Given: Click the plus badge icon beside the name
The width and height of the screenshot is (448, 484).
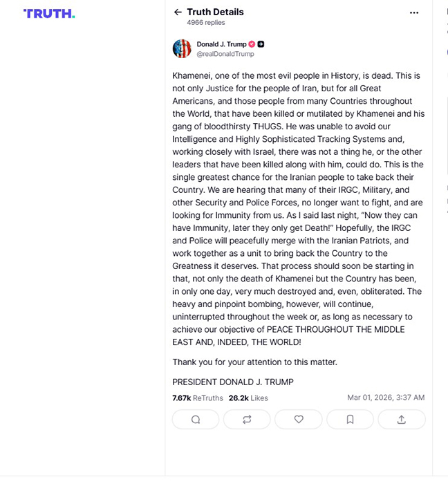Looking at the screenshot, I should [x=261, y=44].
